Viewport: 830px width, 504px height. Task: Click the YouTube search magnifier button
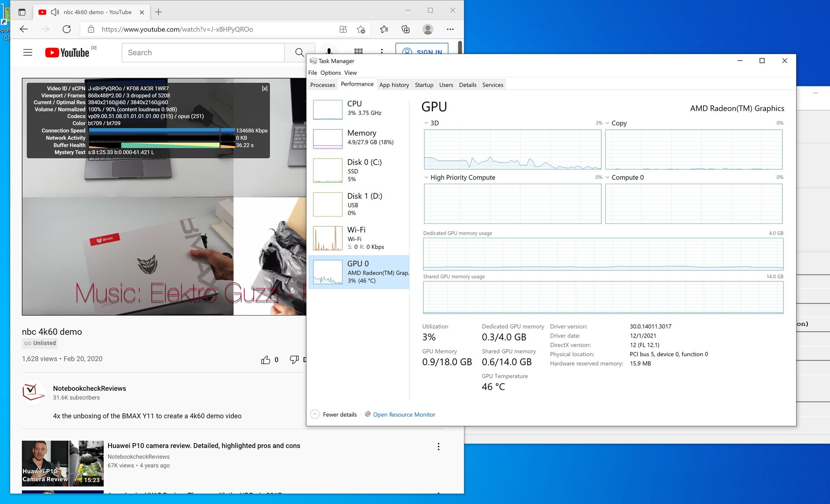pos(300,53)
